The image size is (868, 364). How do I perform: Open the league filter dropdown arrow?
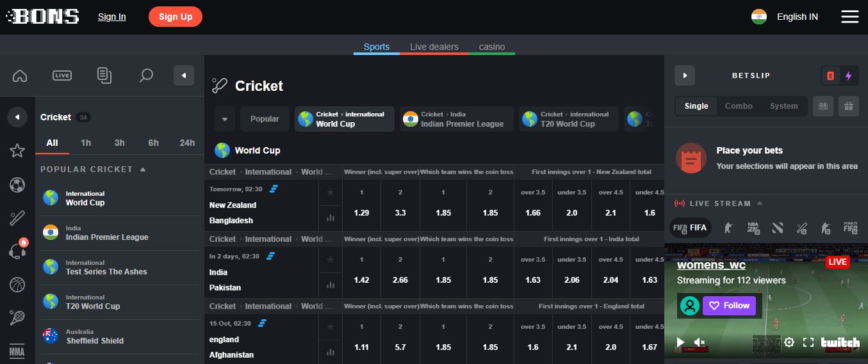coord(225,119)
